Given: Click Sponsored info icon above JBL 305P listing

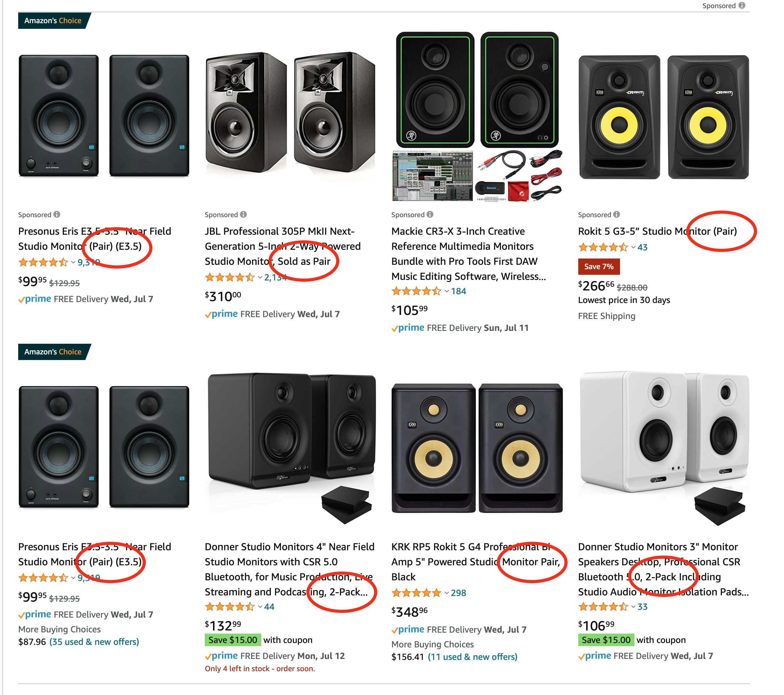Looking at the screenshot, I should pos(243,214).
